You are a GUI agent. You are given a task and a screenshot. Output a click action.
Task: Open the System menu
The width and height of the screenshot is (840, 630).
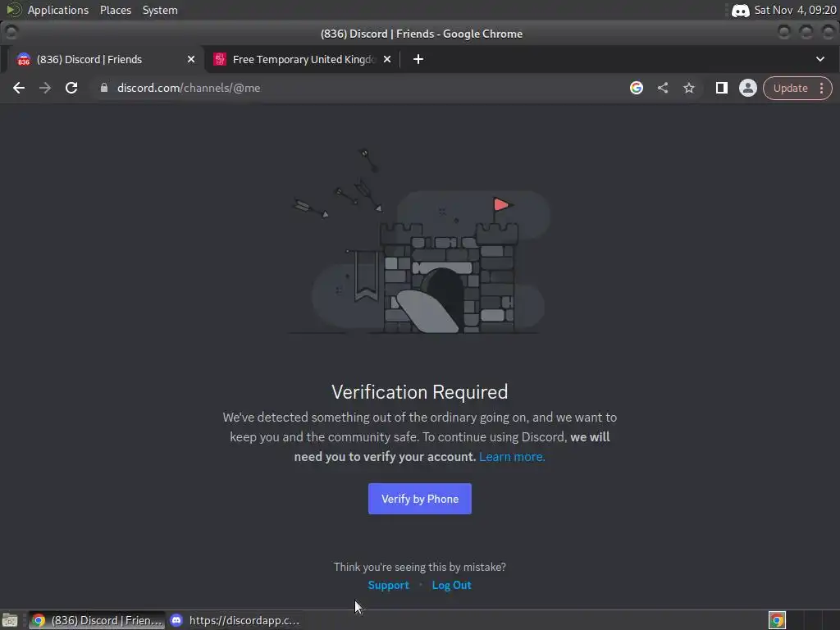[160, 10]
